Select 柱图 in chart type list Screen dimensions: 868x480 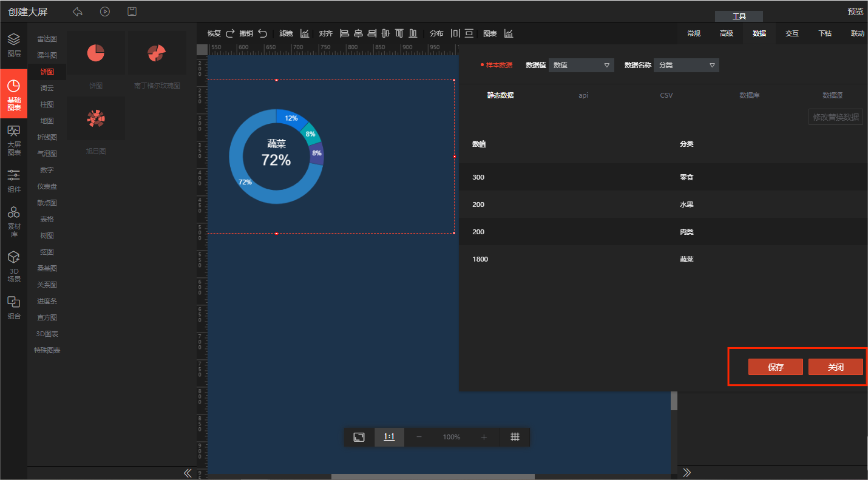[47, 104]
